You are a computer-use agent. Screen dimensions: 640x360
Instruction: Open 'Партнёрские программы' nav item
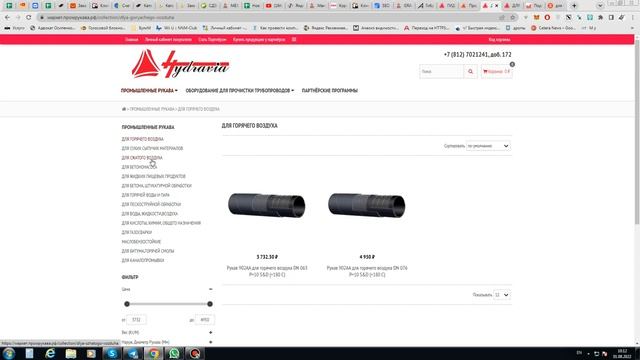[330, 91]
